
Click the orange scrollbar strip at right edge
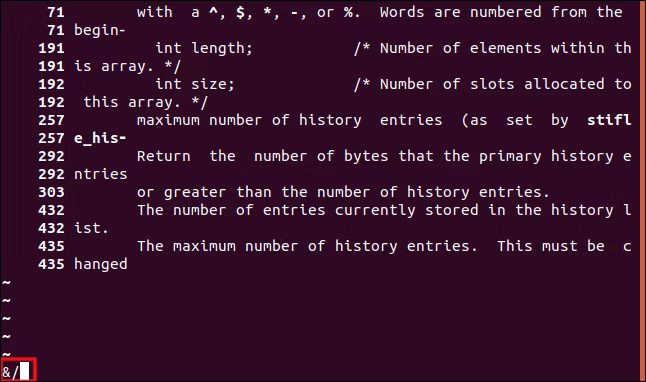642,191
